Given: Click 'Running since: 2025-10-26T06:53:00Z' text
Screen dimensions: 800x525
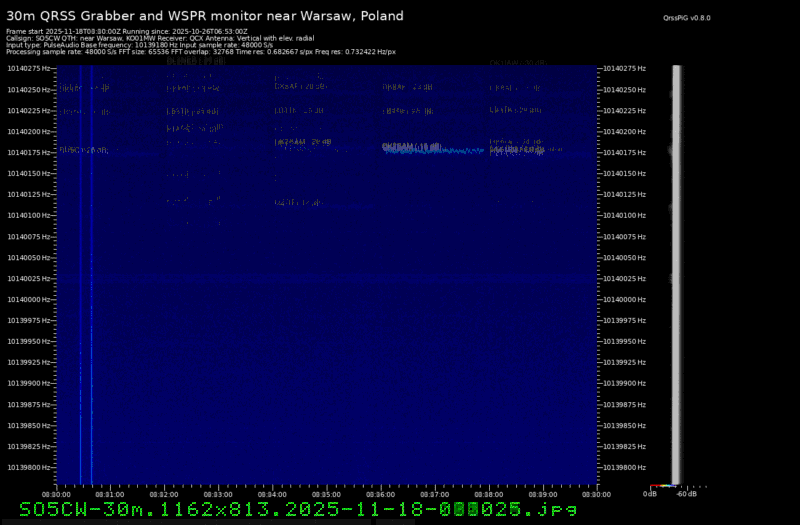Looking at the screenshot, I should (185, 32).
